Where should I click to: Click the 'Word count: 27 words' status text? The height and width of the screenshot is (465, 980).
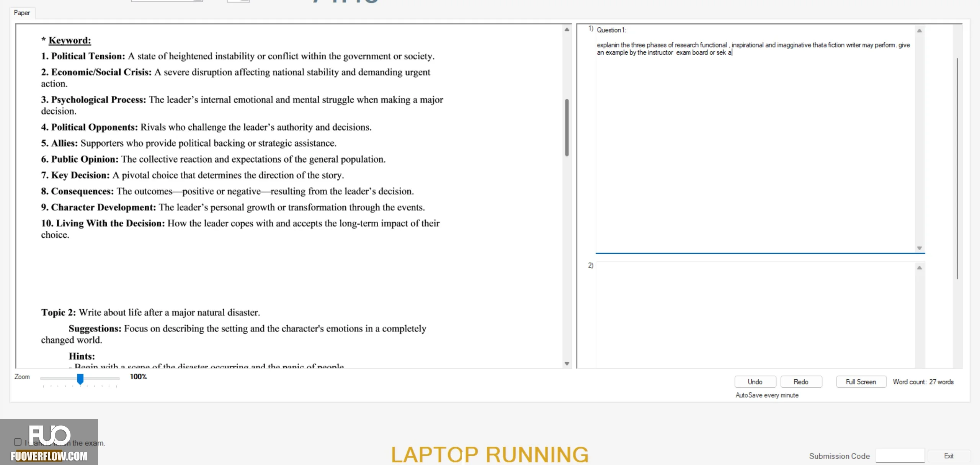coord(923,382)
